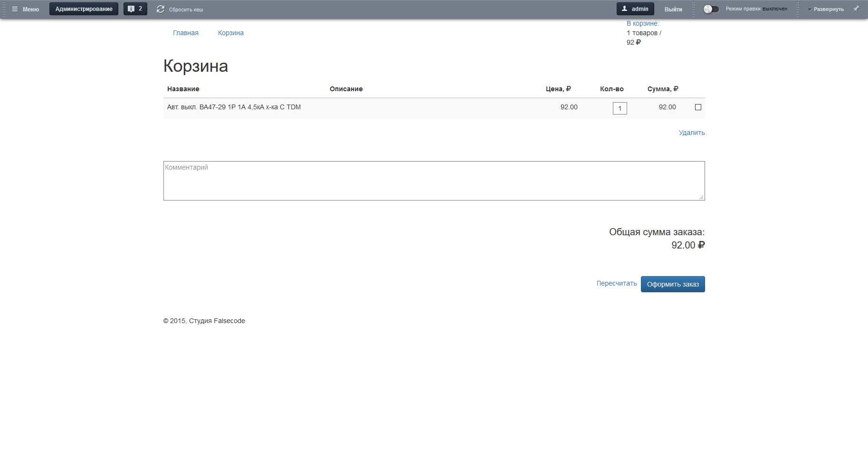
Task: Go to Главная in navigation menu
Action: (x=186, y=33)
